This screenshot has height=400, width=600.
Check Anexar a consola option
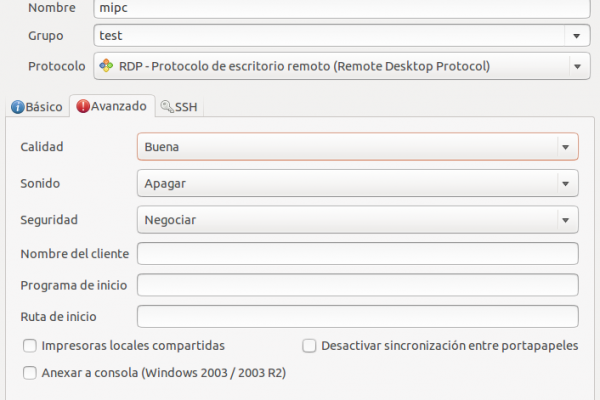30,373
